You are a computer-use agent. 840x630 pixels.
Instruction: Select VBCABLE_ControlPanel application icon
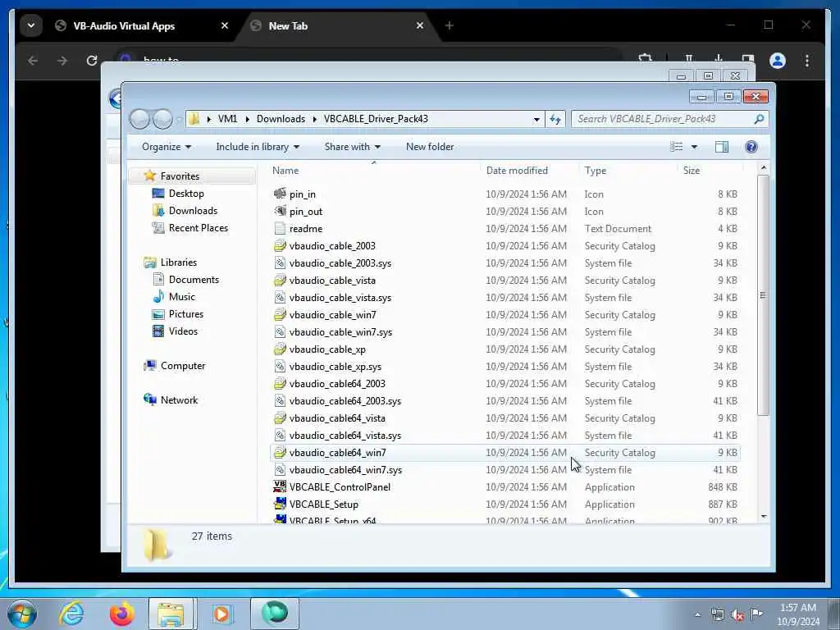tap(280, 486)
